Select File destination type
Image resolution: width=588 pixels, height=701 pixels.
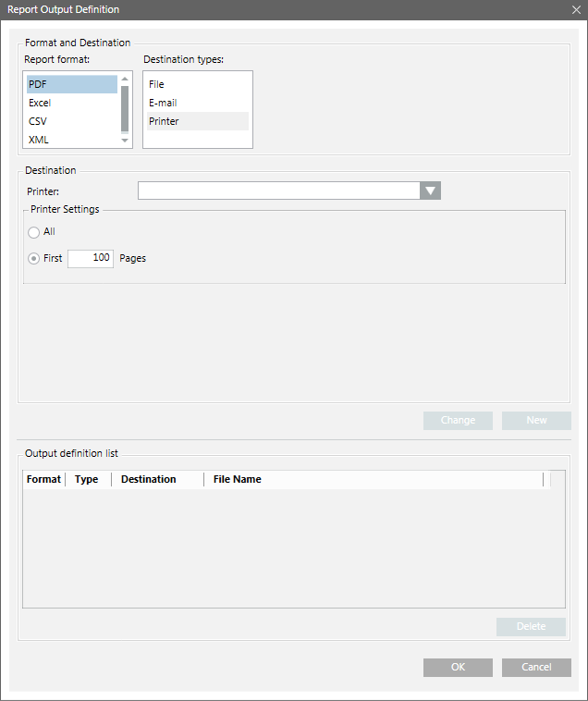click(x=197, y=84)
